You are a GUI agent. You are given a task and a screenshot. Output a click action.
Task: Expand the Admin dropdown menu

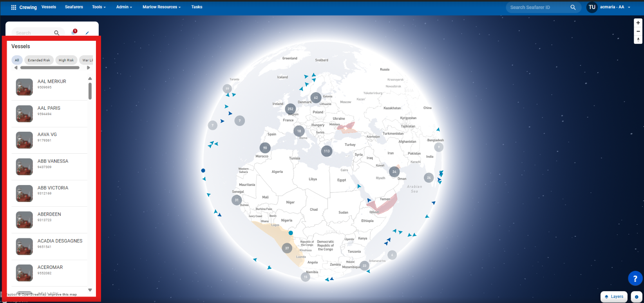(124, 7)
